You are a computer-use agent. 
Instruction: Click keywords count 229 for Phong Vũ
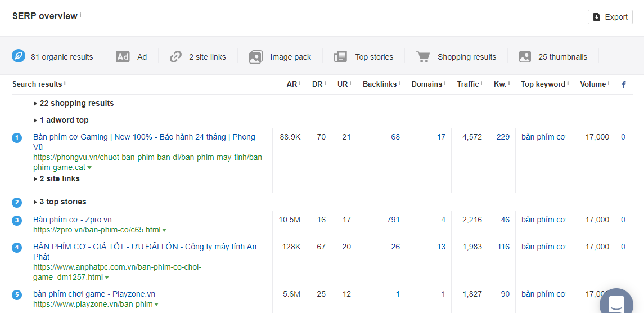[x=503, y=137]
